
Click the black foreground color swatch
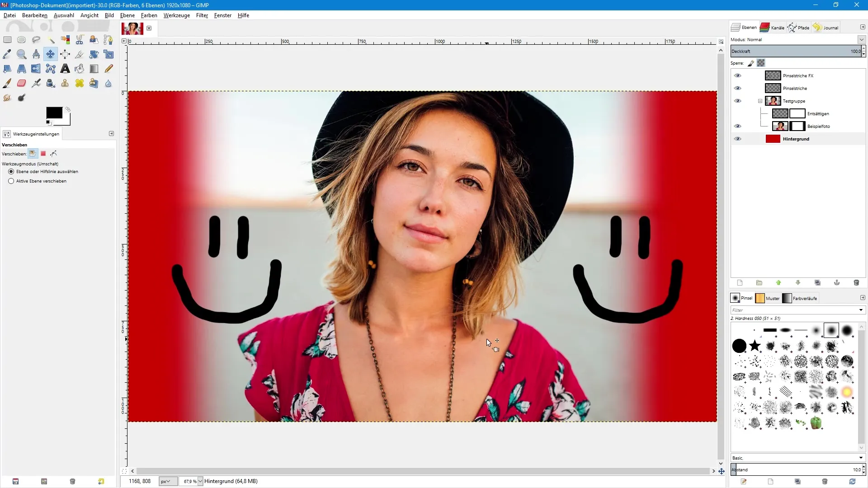coord(54,113)
